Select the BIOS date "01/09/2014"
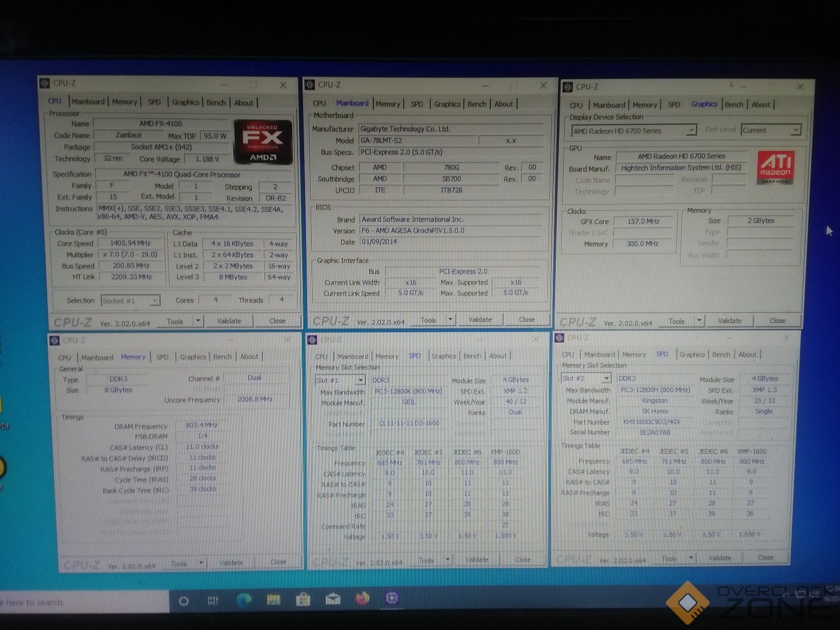The width and height of the screenshot is (840, 630). [x=379, y=241]
